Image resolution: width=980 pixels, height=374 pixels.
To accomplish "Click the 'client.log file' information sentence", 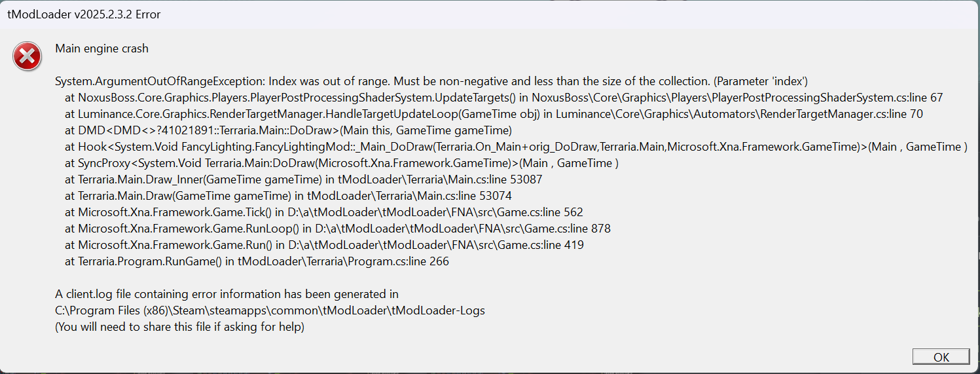I will 227,294.
